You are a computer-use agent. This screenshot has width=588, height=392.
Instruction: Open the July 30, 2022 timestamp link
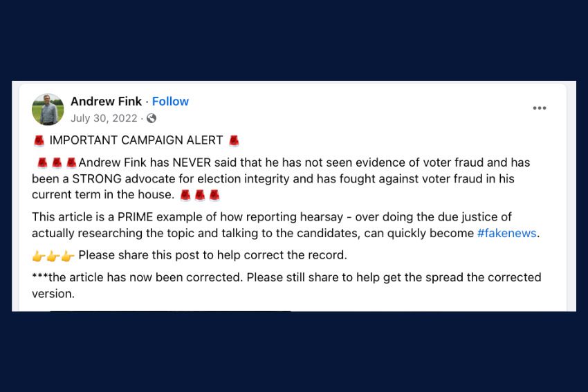pyautogui.click(x=104, y=118)
